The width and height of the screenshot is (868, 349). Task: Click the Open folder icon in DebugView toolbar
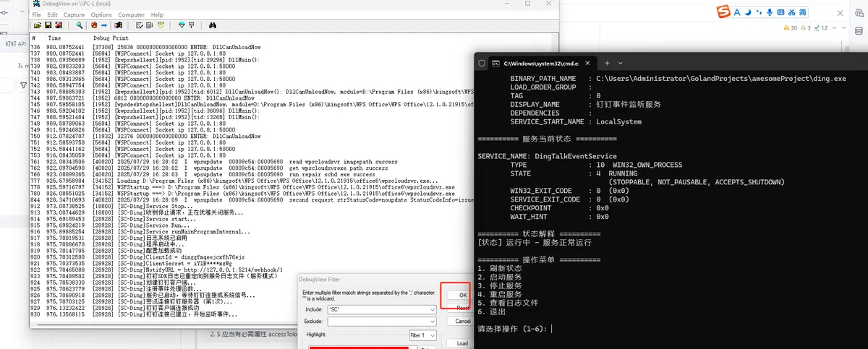(38, 25)
